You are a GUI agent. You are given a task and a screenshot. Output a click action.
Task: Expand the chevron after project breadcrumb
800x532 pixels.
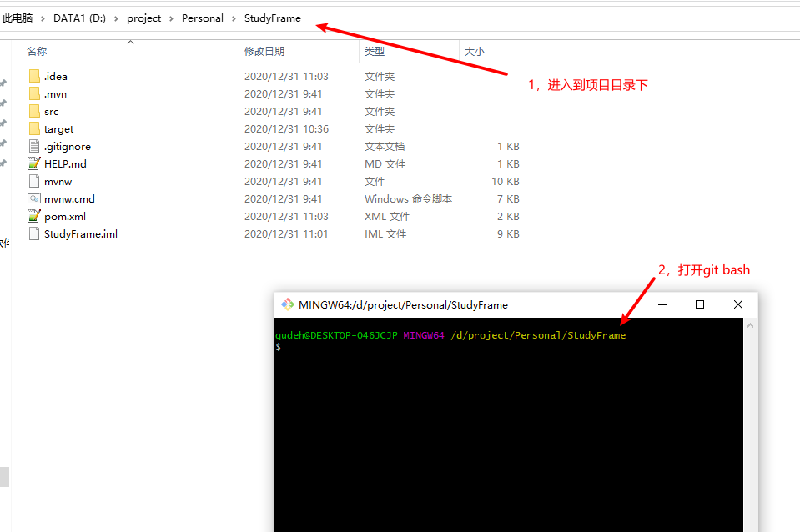[x=172, y=19]
